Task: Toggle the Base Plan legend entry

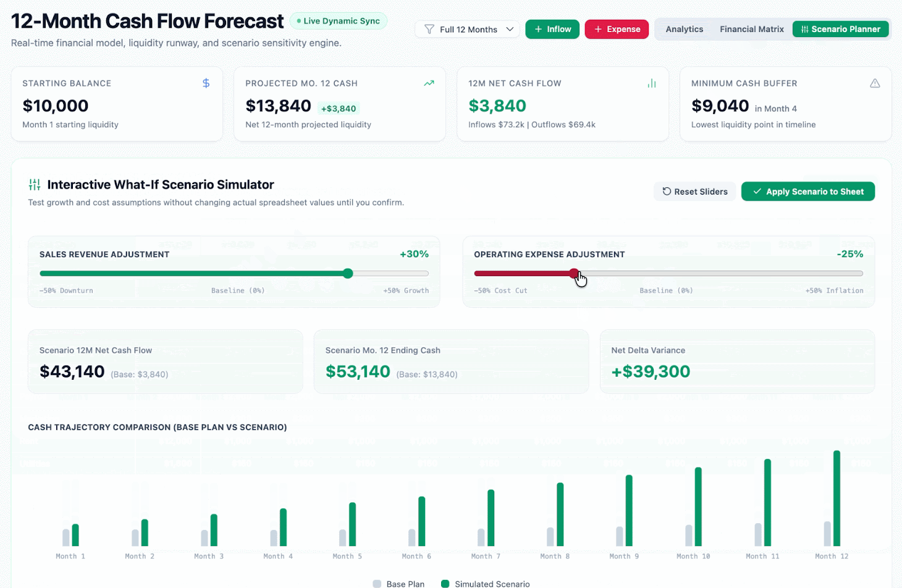Action: (x=398, y=584)
